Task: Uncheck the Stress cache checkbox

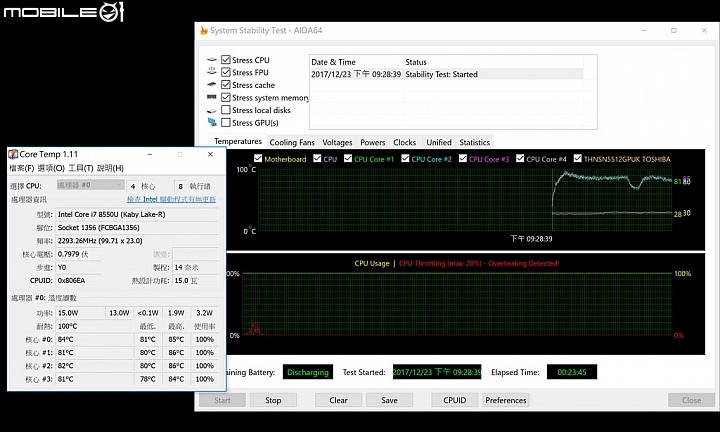Action: click(225, 84)
